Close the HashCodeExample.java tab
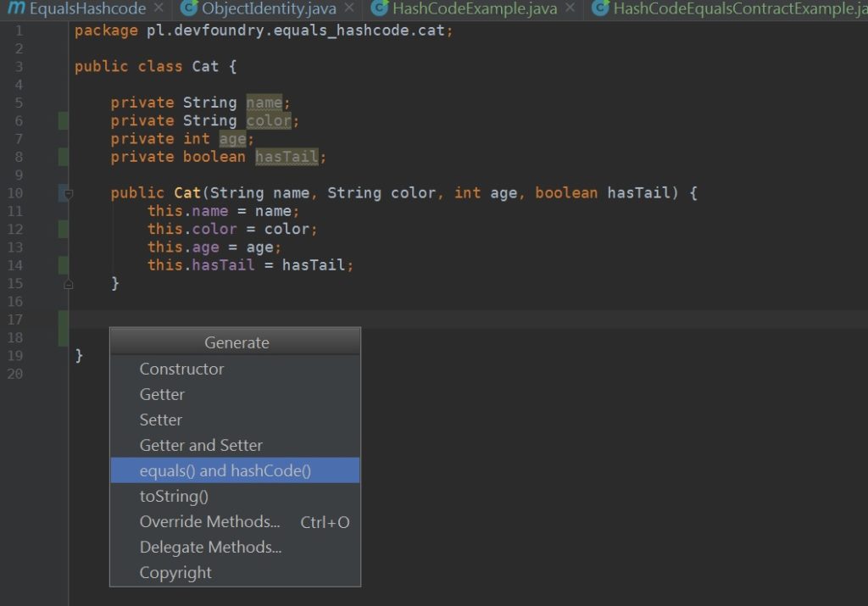This screenshot has height=606, width=868. (x=570, y=8)
